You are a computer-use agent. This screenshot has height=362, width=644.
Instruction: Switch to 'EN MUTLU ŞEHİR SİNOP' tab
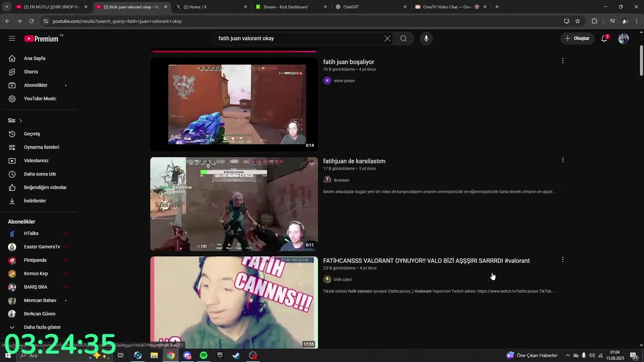(x=51, y=7)
